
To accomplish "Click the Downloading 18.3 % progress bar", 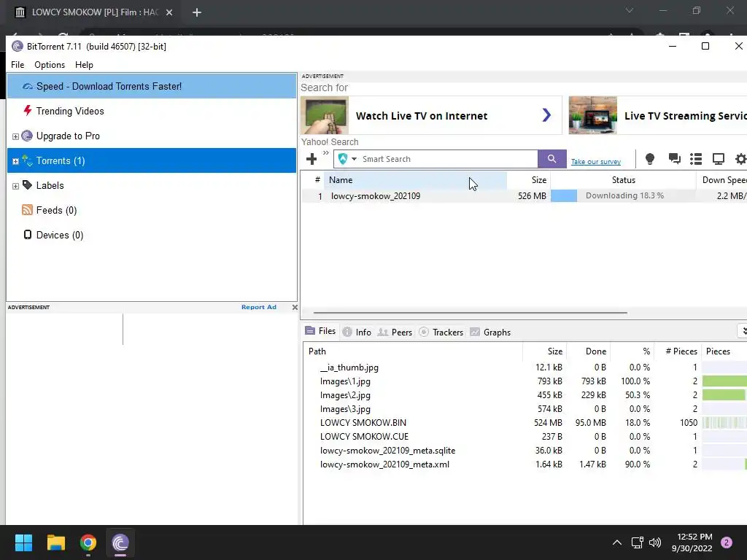I will pos(623,195).
